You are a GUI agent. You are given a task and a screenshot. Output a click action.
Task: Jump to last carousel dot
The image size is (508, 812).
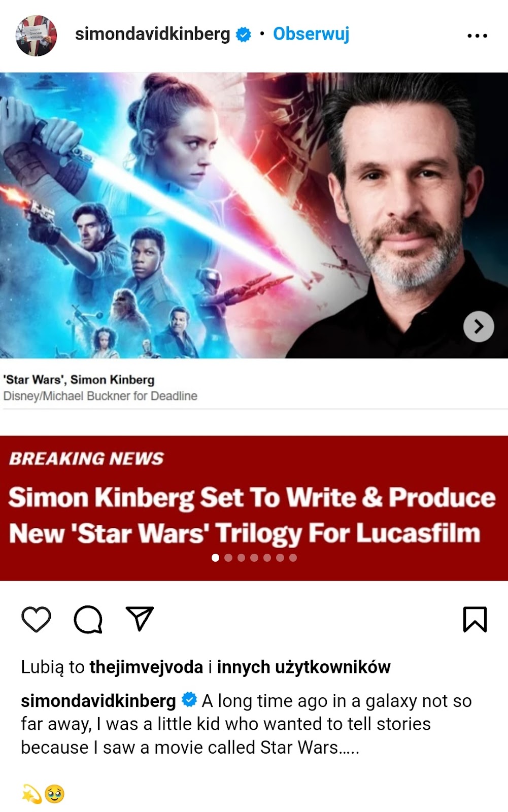[x=293, y=558]
